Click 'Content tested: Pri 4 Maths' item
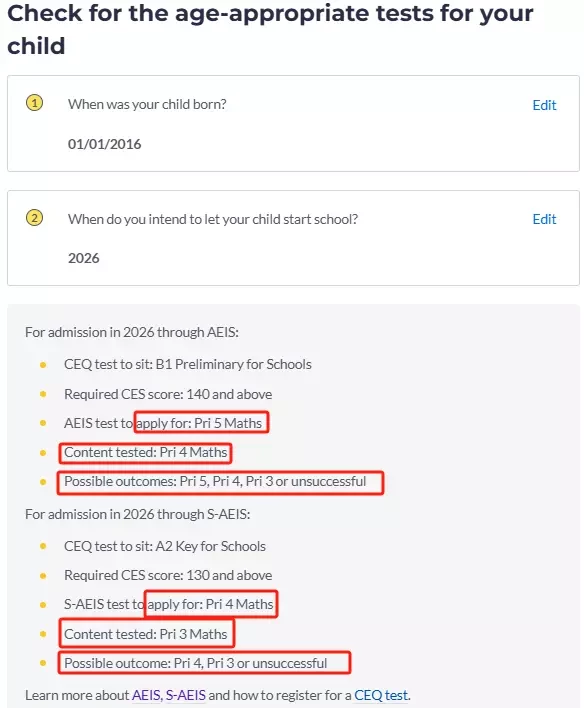The image size is (584, 708). pos(145,452)
